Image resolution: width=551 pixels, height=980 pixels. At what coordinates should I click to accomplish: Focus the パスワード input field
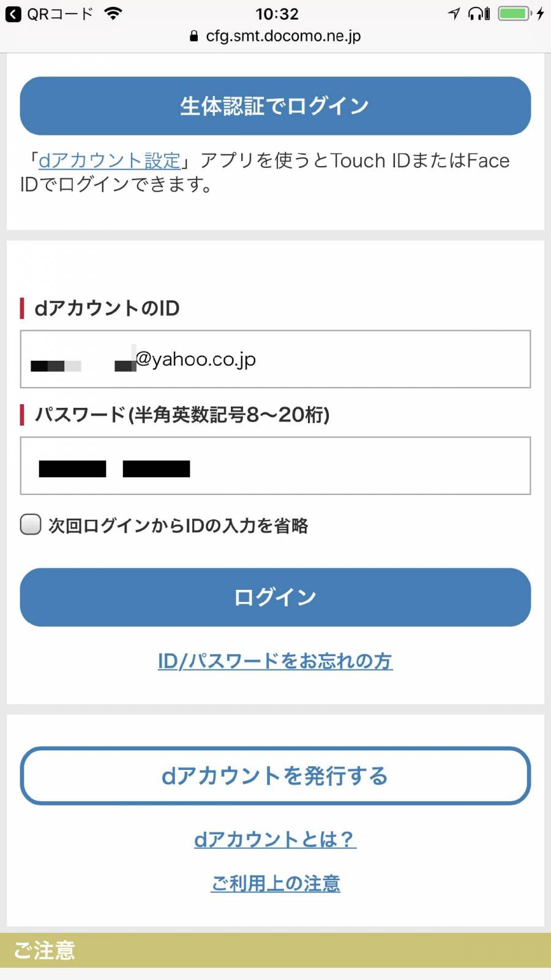275,466
